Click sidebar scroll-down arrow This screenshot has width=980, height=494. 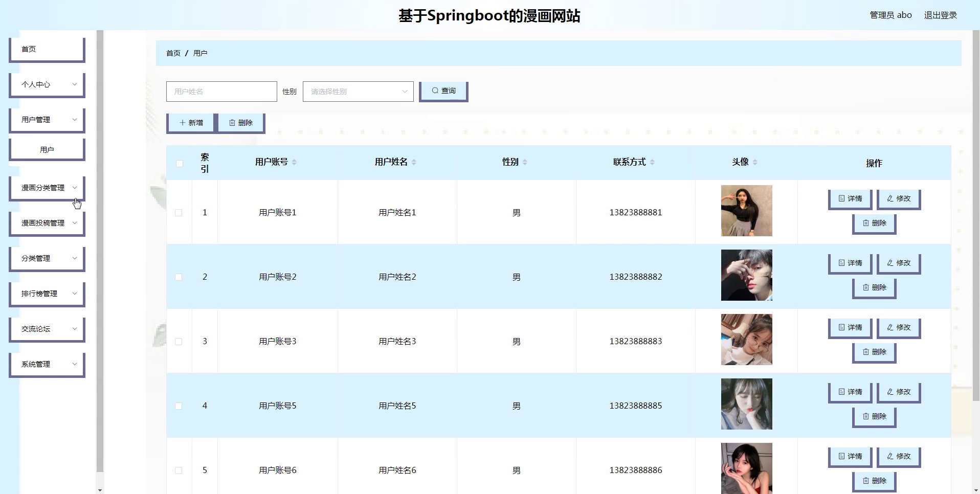pos(100,490)
